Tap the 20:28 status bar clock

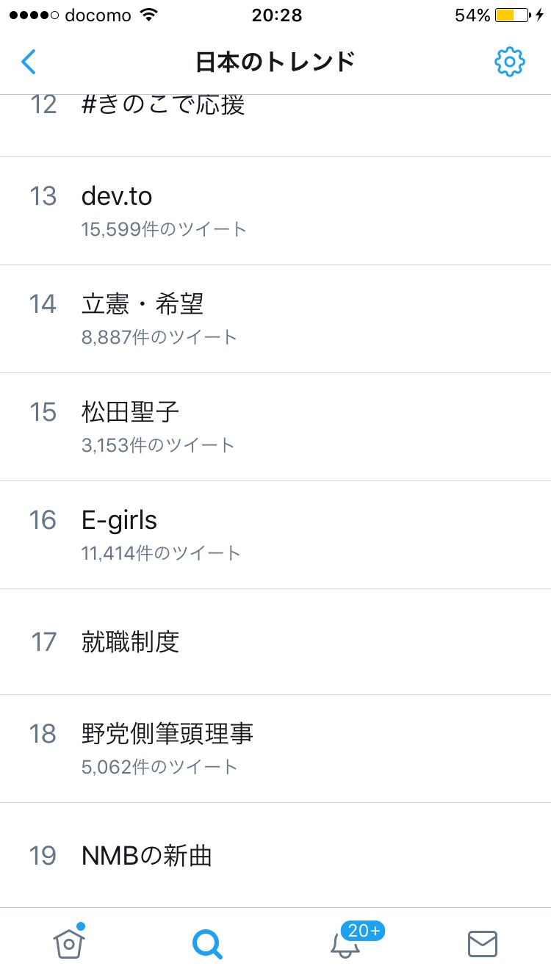click(x=276, y=15)
